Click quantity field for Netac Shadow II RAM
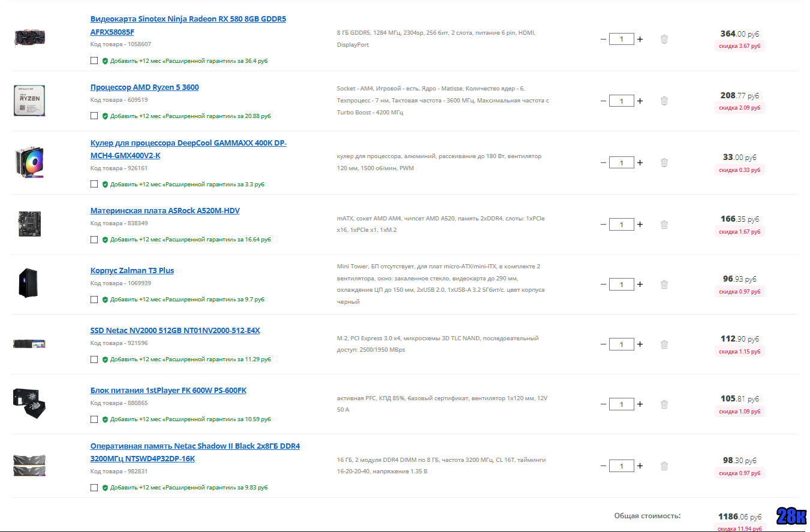Screen dimensions: 810x532 point(621,465)
